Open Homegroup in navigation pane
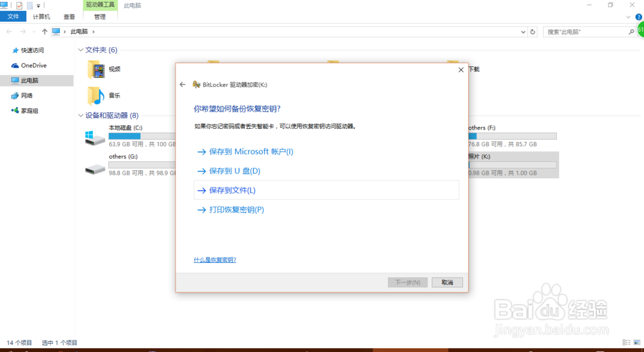This screenshot has width=644, height=352. pyautogui.click(x=24, y=111)
